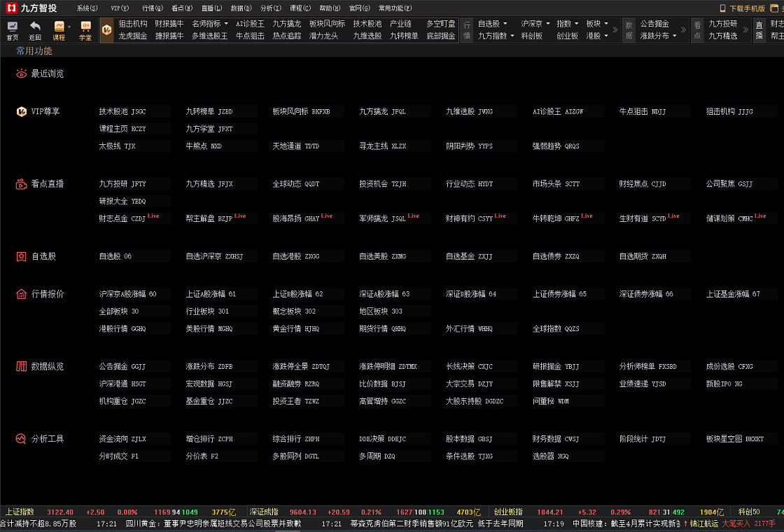The image size is (784, 532).
Task: Open 沪深京A股涨幅 60 shortcut
Action: tap(134, 294)
